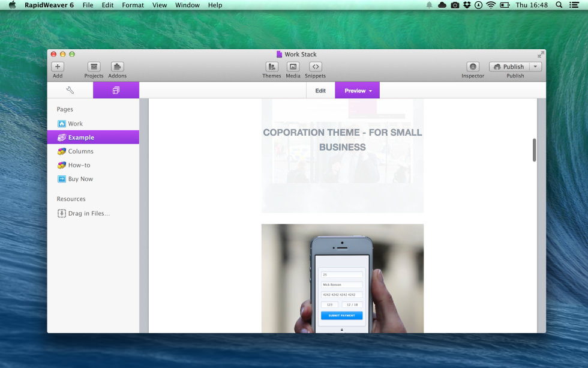Image resolution: width=588 pixels, height=368 pixels.
Task: Select the Buy Now page
Action: point(93,179)
